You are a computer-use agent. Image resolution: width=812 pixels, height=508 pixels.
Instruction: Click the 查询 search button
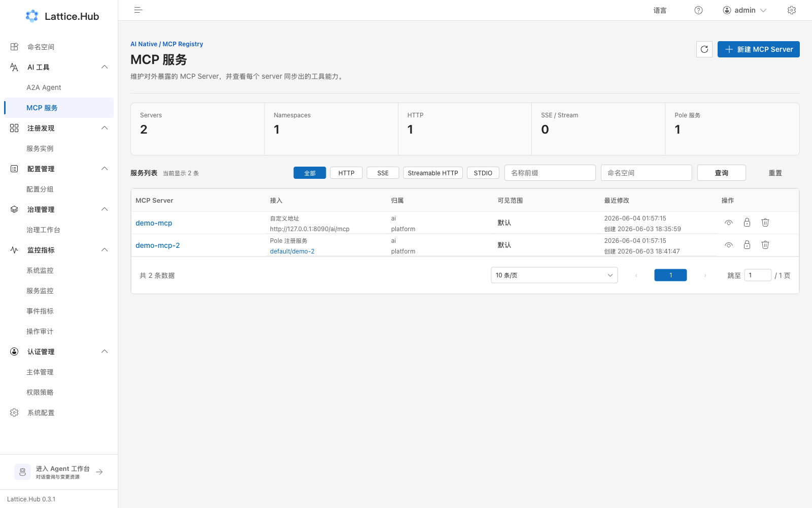[x=721, y=173]
